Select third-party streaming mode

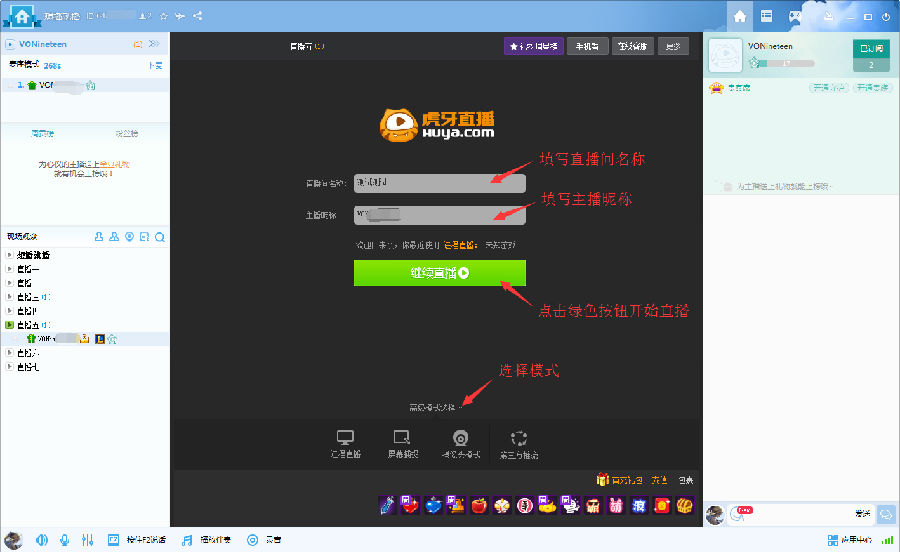point(519,444)
